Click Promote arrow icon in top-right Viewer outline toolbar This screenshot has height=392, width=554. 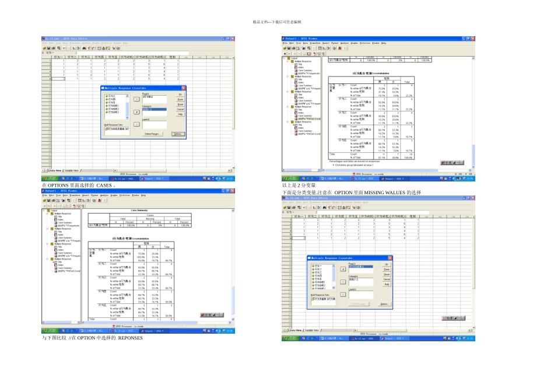click(285, 54)
